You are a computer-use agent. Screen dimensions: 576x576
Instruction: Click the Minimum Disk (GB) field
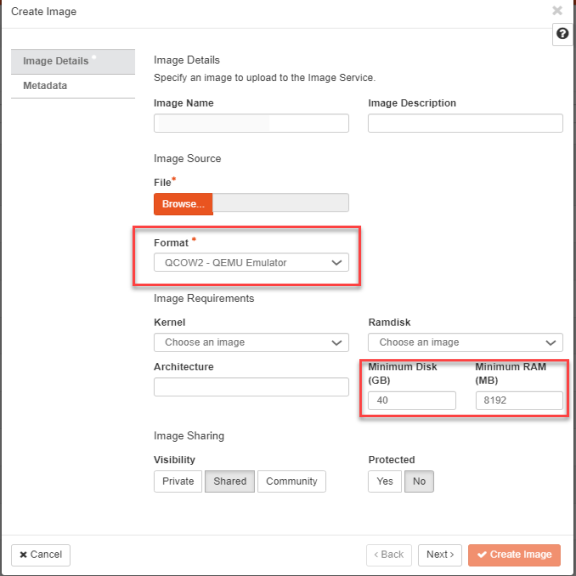pos(412,400)
